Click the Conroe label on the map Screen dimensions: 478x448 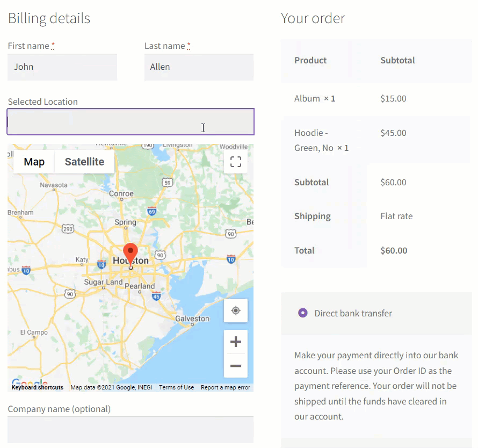click(x=121, y=193)
